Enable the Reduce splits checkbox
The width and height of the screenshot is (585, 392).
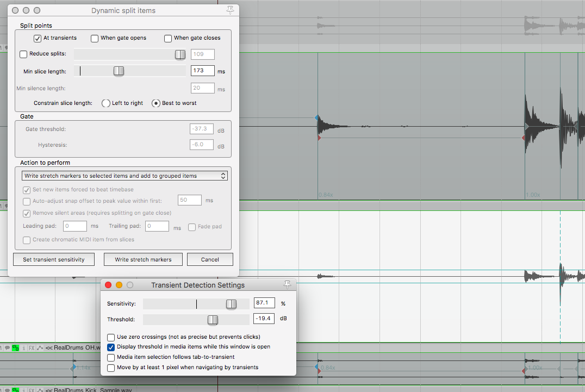pyautogui.click(x=23, y=54)
